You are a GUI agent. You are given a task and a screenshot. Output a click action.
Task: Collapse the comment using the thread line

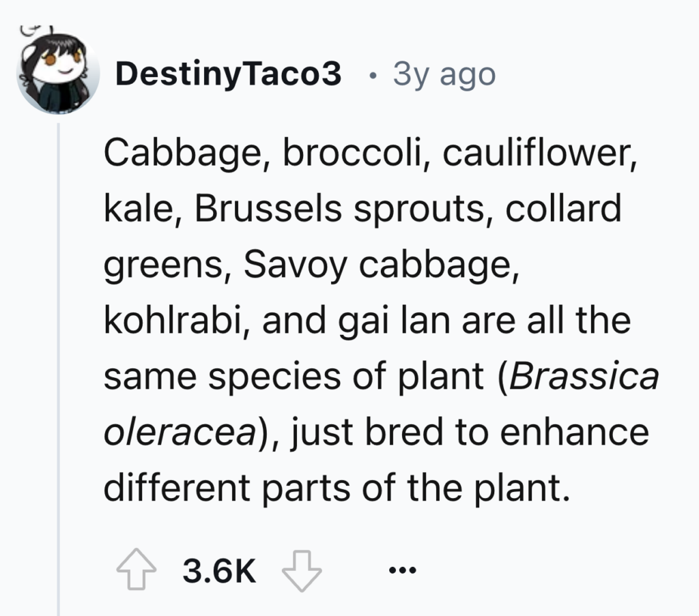58,341
